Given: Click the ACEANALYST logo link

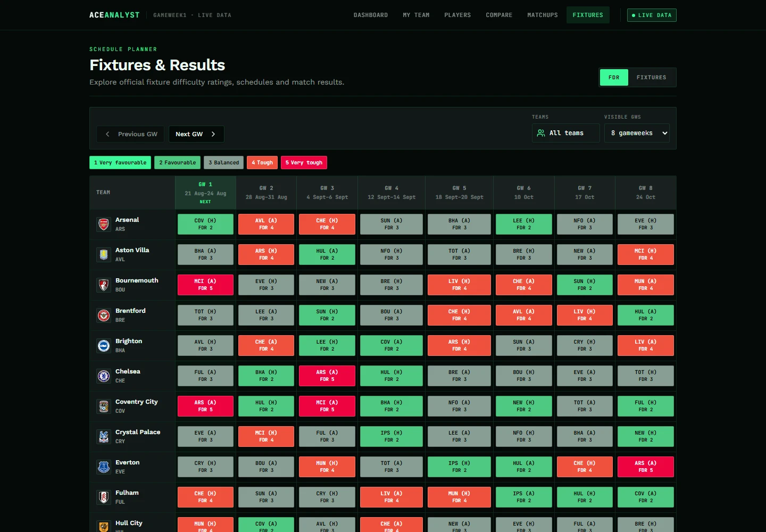Looking at the screenshot, I should (x=114, y=15).
